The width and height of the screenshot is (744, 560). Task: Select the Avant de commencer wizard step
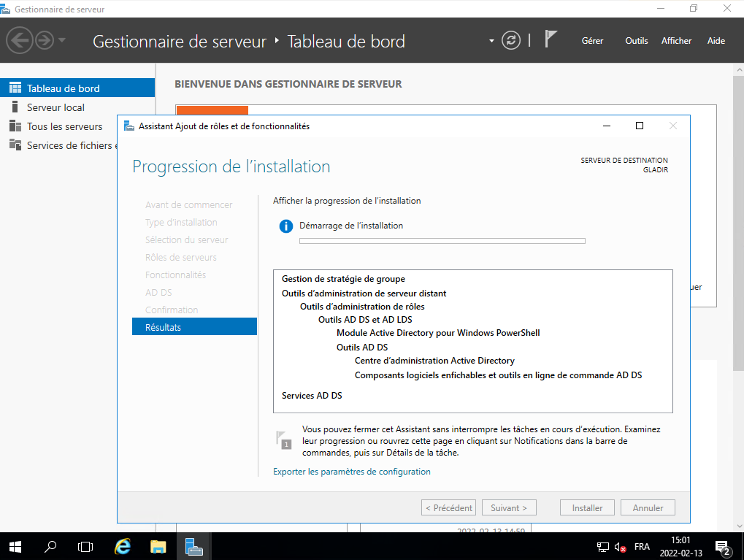(x=189, y=204)
